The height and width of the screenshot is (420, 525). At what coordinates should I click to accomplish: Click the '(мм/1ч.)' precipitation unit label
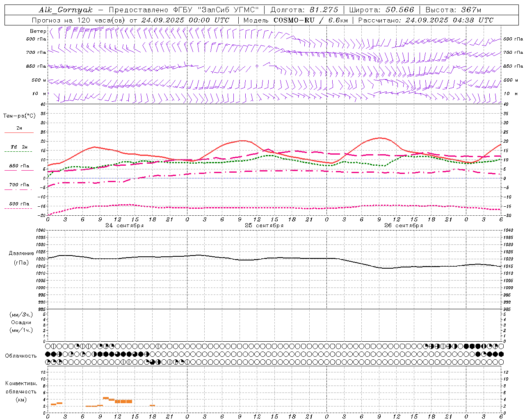21,330
